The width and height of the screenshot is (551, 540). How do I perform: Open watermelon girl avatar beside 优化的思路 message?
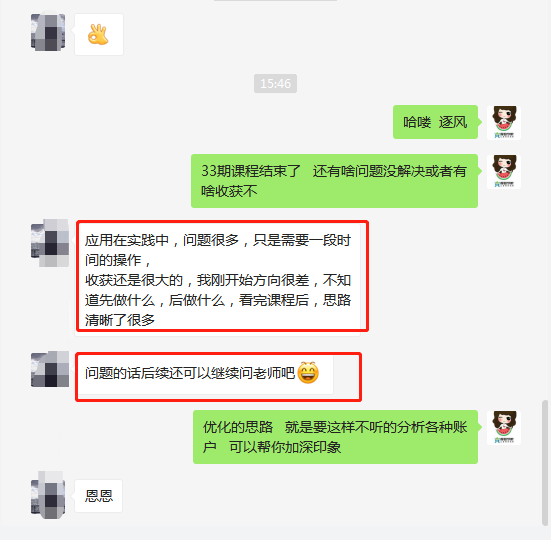(x=504, y=428)
